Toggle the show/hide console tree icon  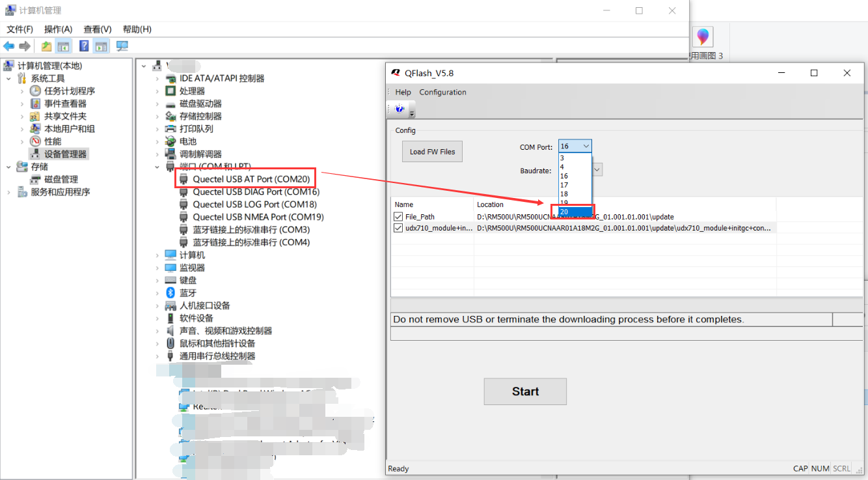(63, 46)
